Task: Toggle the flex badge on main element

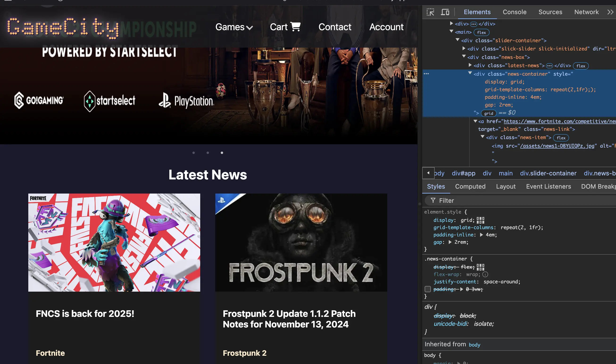Action: coord(481,32)
